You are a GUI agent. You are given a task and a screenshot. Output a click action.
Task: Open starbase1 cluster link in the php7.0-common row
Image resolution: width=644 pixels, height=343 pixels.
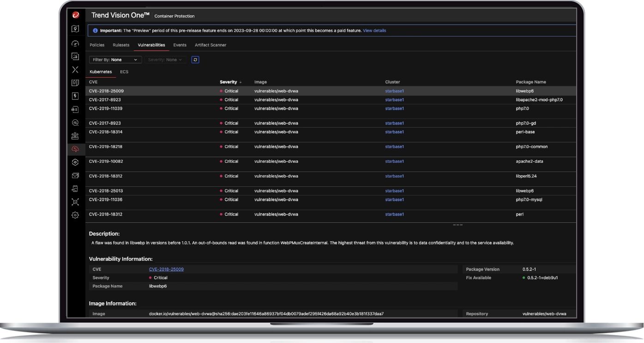click(395, 147)
